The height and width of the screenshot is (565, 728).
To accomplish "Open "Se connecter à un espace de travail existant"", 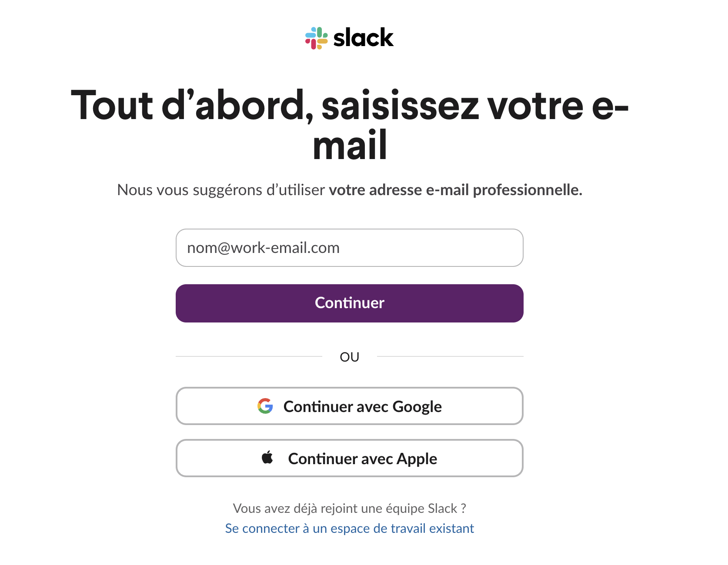I will point(349,528).
